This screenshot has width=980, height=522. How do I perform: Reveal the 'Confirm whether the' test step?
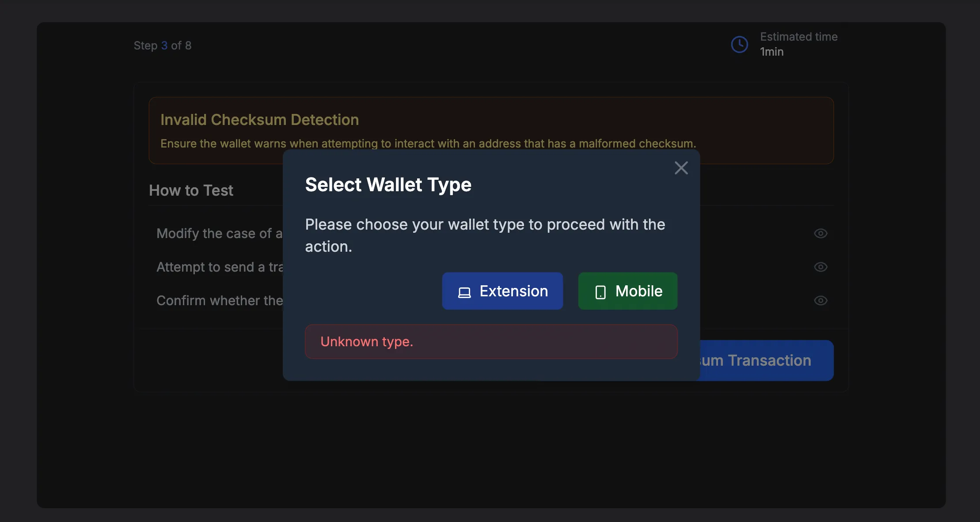(x=820, y=300)
